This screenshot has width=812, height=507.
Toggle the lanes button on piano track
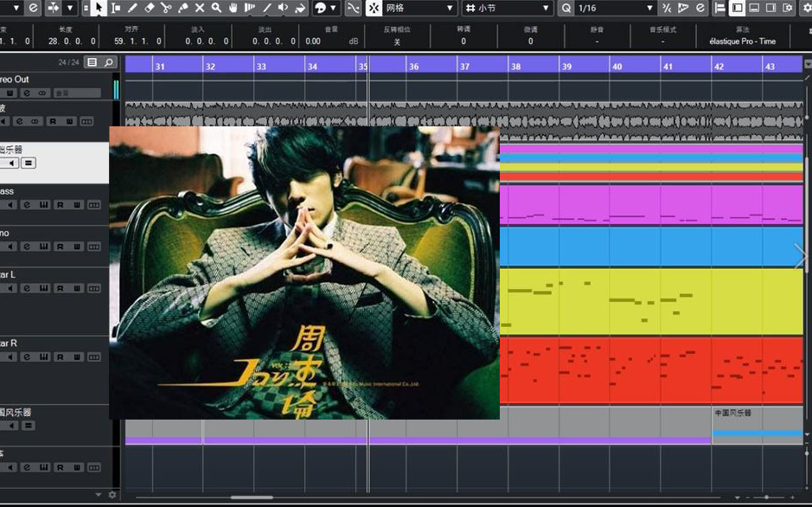93,247
